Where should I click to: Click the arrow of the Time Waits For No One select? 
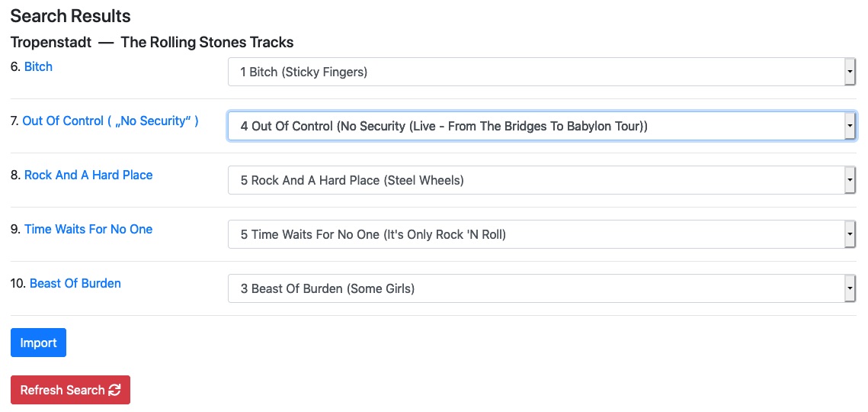(850, 234)
